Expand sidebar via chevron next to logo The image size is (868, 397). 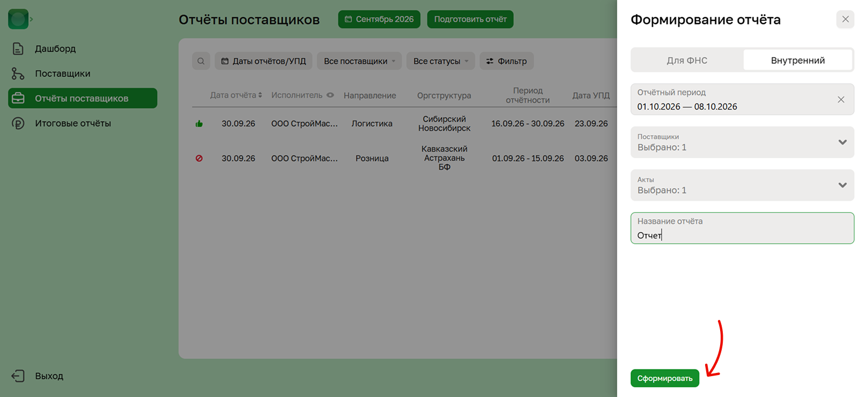click(x=31, y=19)
